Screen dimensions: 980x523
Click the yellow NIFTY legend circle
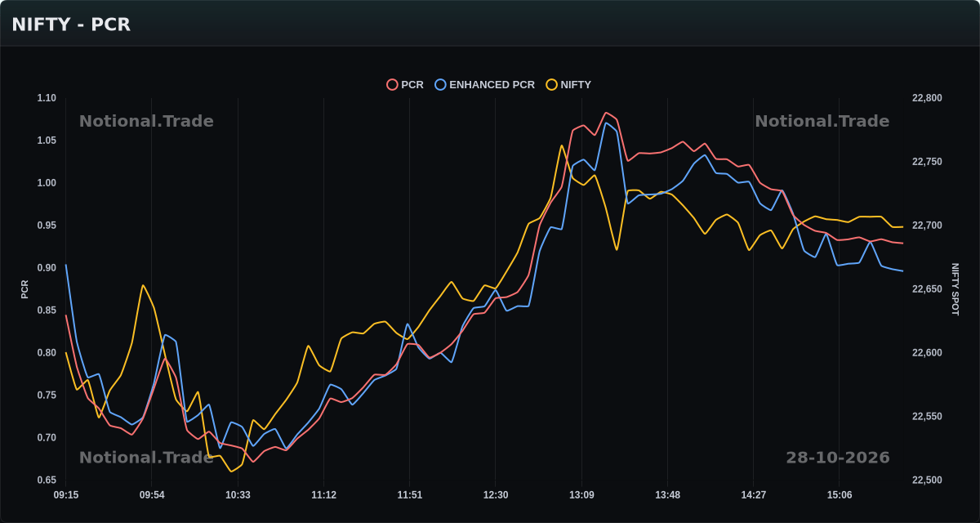pyautogui.click(x=551, y=84)
